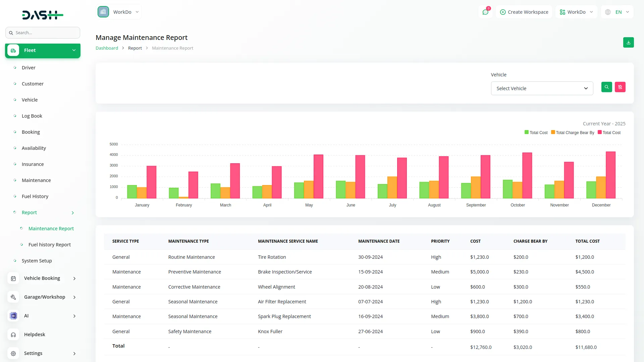
Task: Click the December pink Total Cost bar
Action: (x=610, y=175)
